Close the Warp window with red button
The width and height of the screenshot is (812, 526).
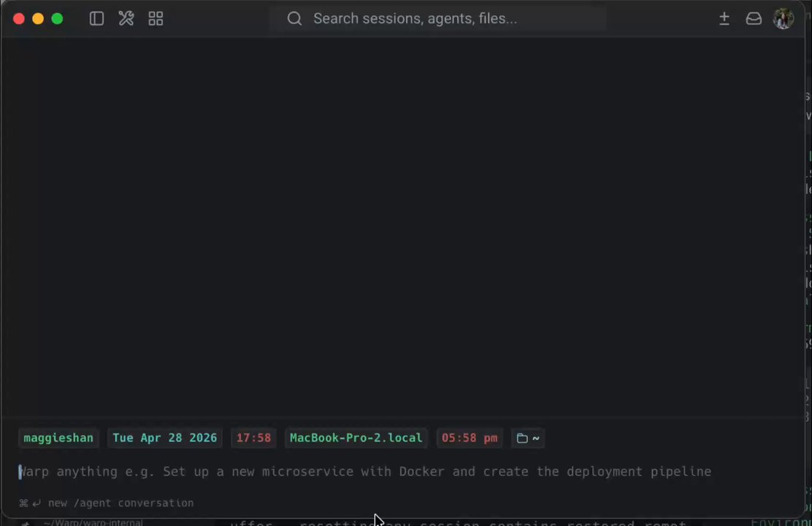click(x=19, y=19)
